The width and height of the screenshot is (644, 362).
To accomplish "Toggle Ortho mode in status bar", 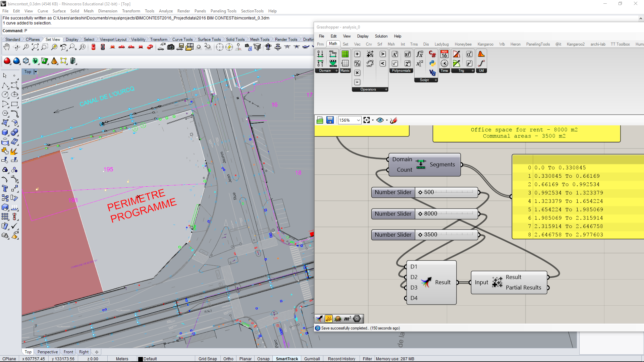I will pos(228,359).
